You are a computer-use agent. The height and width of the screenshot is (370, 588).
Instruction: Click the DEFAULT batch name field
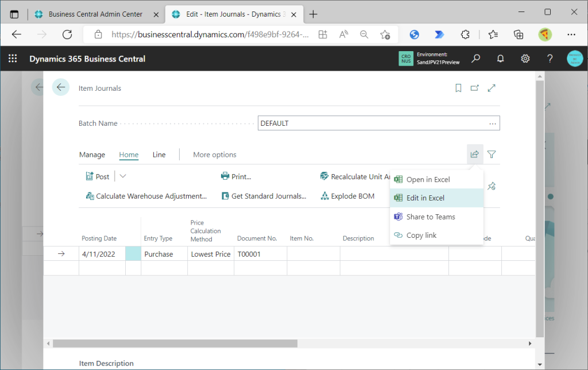(x=379, y=123)
